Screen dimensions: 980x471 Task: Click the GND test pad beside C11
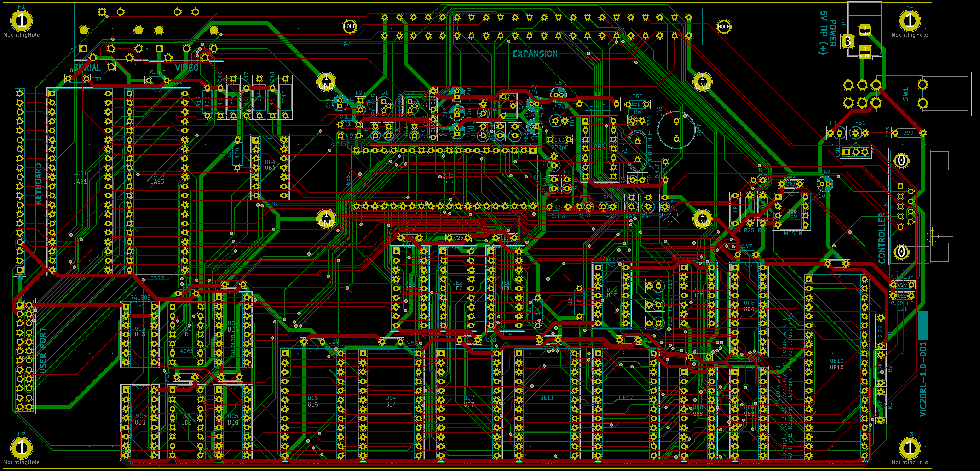[x=326, y=82]
